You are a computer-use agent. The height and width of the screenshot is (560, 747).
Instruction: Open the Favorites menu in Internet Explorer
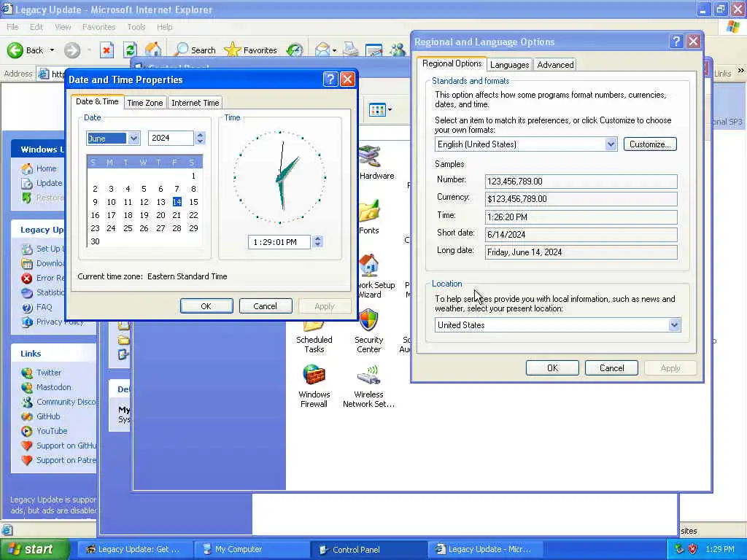pos(98,27)
